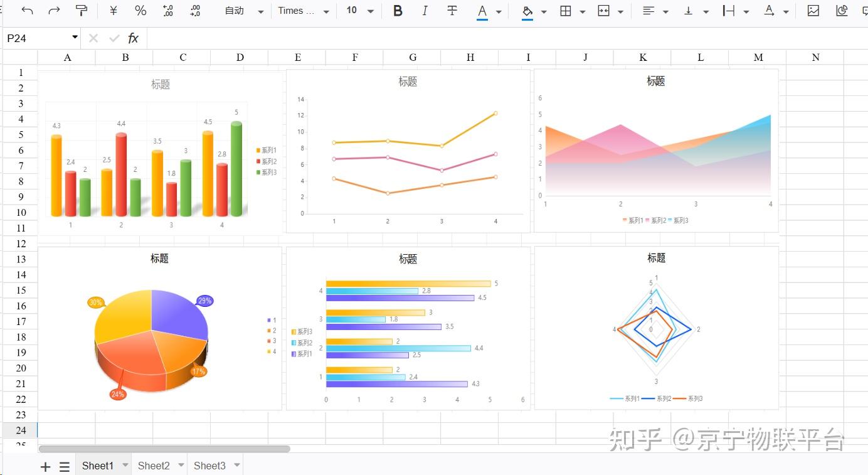Expand font color dropdown arrow
This screenshot has height=475, width=868.
(499, 12)
